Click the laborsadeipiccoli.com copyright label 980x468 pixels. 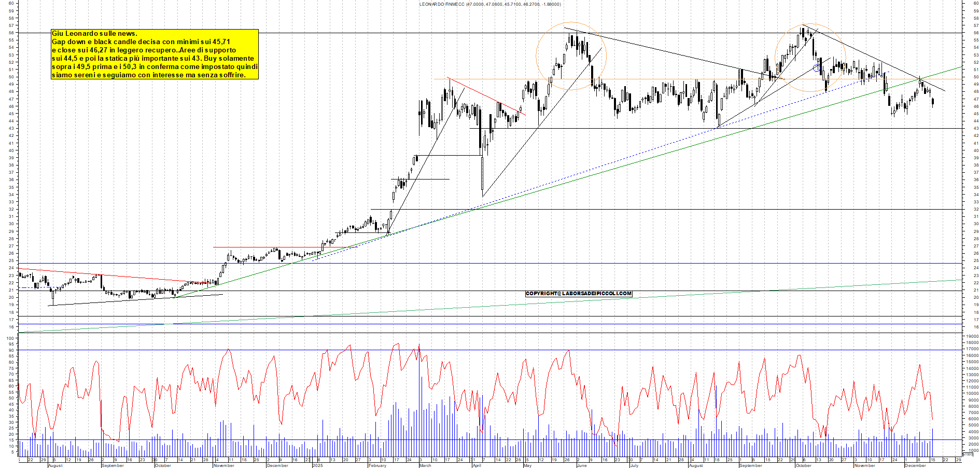coord(579,294)
